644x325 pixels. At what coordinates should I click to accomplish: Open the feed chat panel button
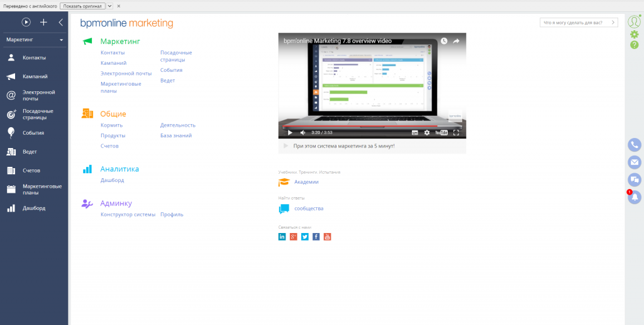tap(634, 180)
